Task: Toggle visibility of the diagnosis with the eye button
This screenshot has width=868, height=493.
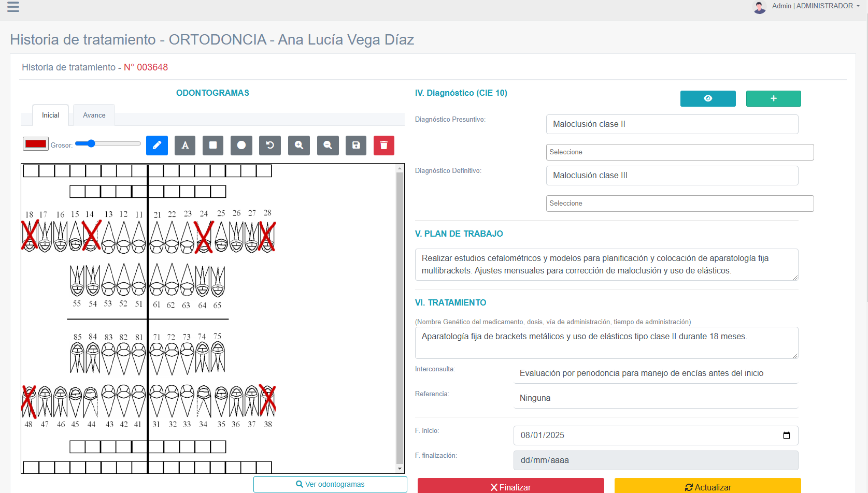Action: pyautogui.click(x=708, y=98)
